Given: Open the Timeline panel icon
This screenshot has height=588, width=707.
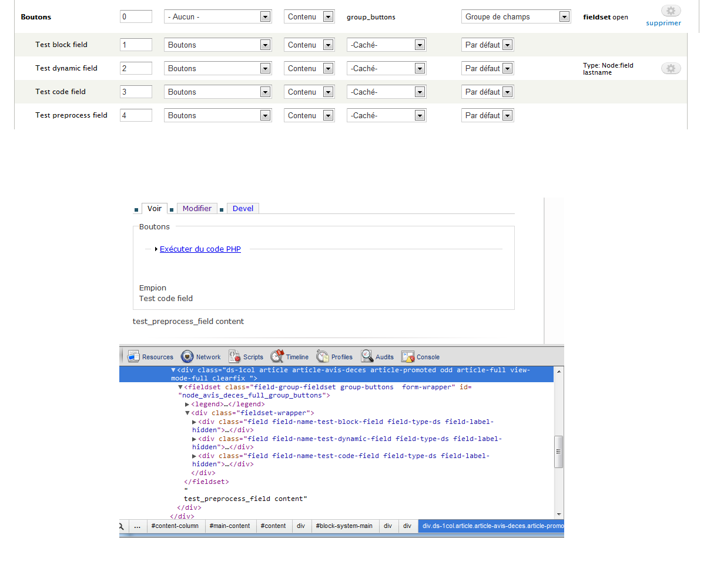Looking at the screenshot, I should coord(277,356).
